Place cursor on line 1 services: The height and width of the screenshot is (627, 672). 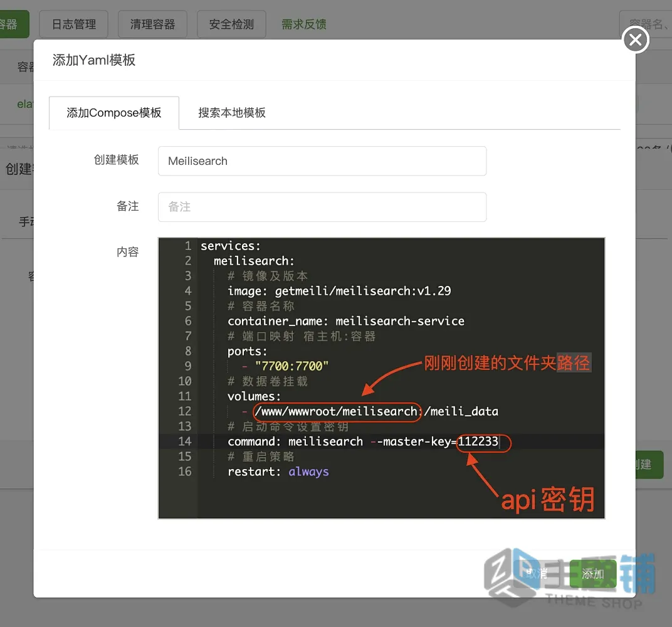tap(231, 246)
